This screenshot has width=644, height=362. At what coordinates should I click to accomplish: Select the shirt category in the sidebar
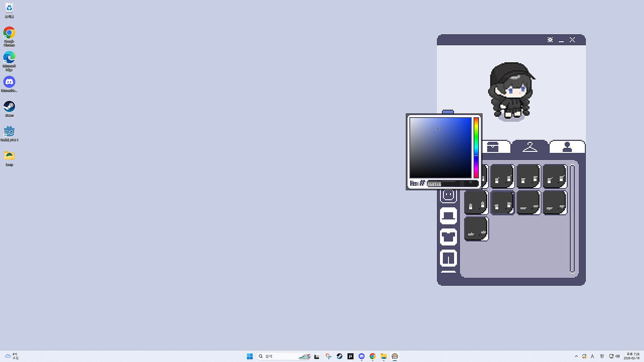(448, 237)
